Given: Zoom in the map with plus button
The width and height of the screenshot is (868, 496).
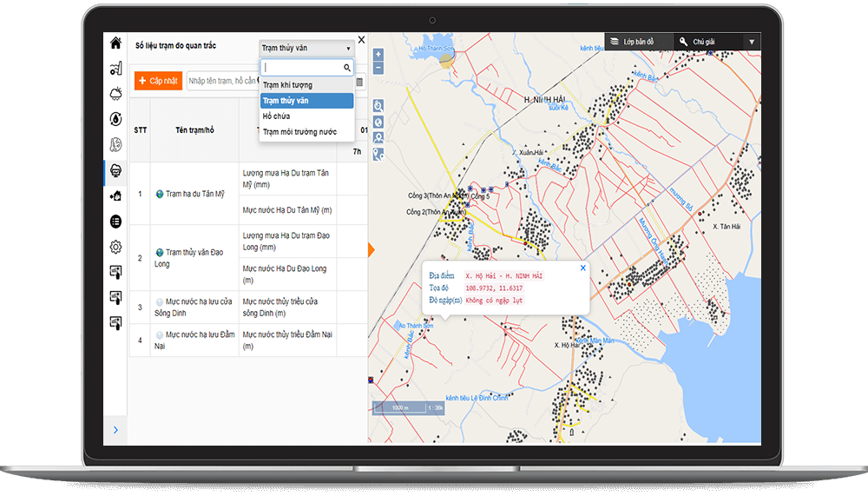Looking at the screenshot, I should pyautogui.click(x=378, y=54).
